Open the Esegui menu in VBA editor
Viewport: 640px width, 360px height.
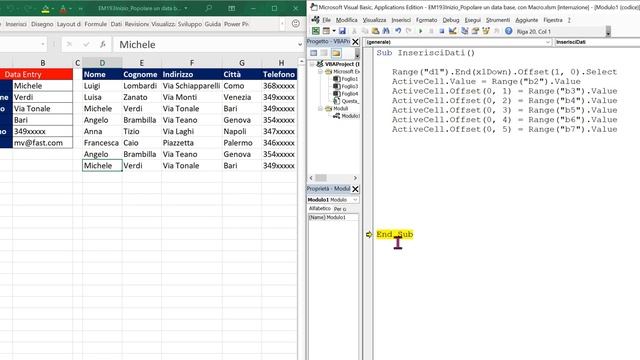point(473,20)
